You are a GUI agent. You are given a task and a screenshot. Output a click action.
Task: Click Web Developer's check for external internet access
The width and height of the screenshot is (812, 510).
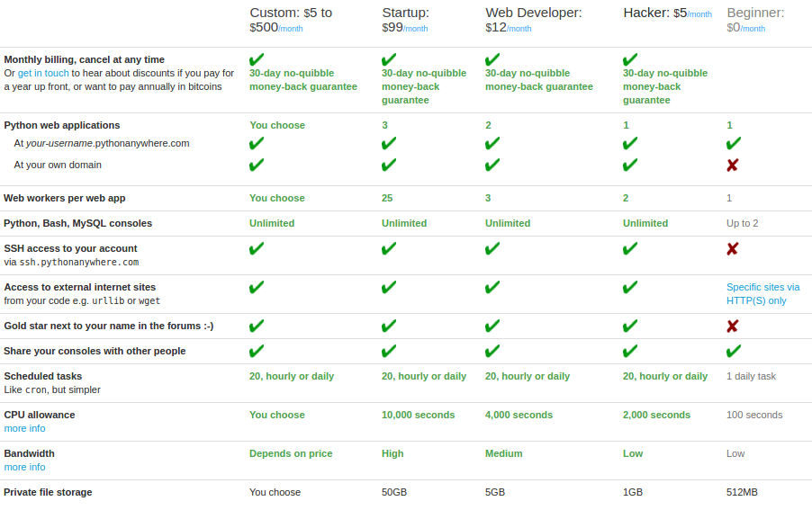tap(492, 287)
